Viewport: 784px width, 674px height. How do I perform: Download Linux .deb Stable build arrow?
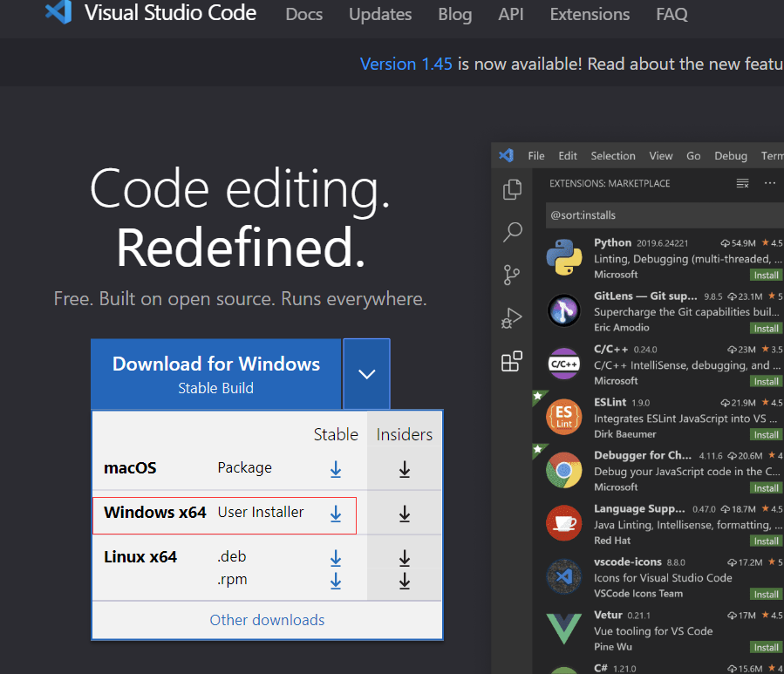pyautogui.click(x=336, y=558)
